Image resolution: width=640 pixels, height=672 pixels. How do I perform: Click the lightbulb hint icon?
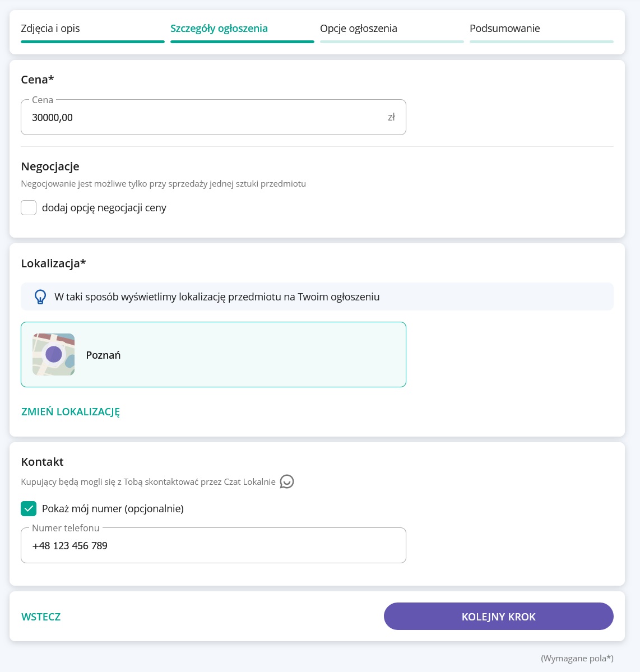coord(40,297)
